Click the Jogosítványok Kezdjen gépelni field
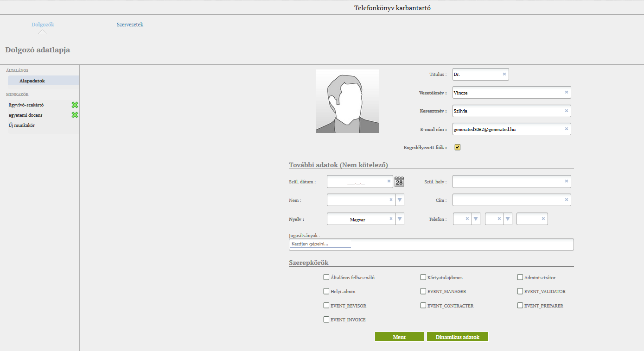The image size is (644, 351). (431, 244)
